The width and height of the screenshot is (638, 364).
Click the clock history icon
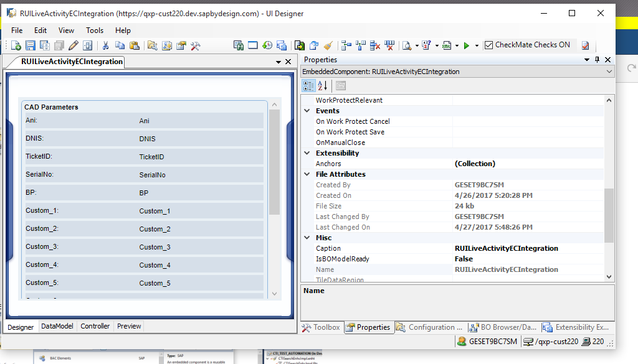pyautogui.click(x=267, y=45)
